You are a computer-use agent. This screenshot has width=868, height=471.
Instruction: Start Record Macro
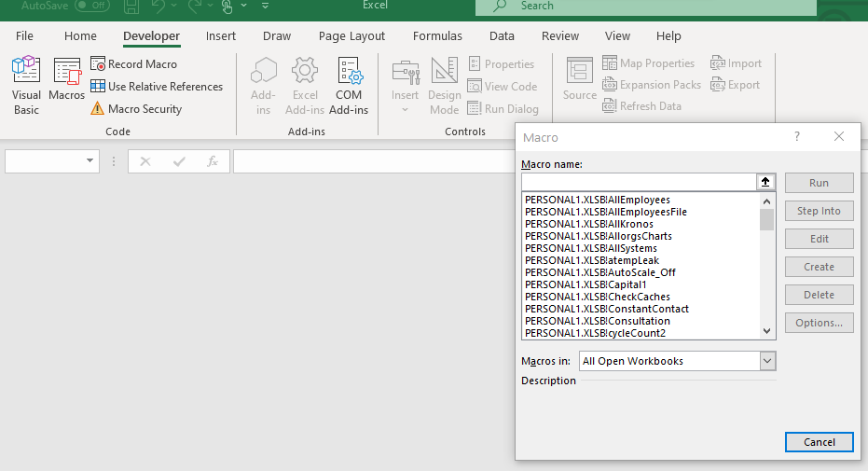134,64
